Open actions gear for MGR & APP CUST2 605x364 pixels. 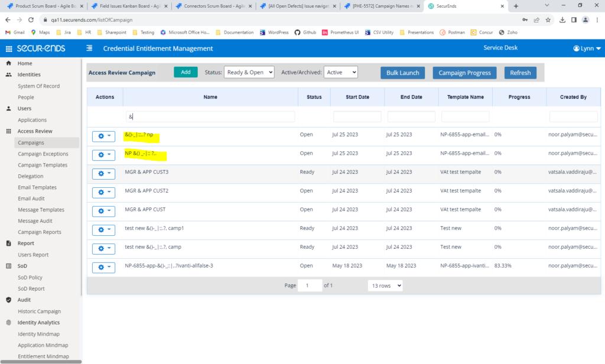click(104, 192)
